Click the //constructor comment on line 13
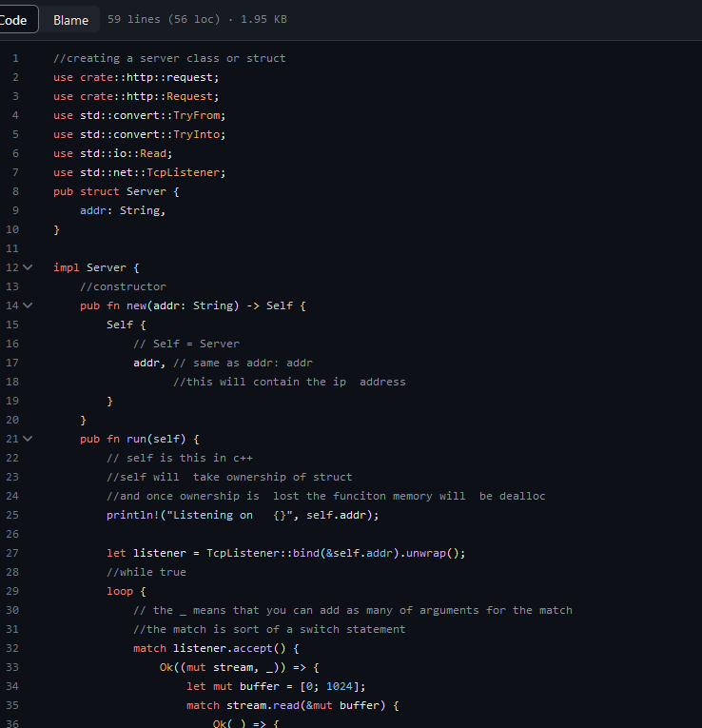Viewport: 702px width, 728px height. (123, 286)
